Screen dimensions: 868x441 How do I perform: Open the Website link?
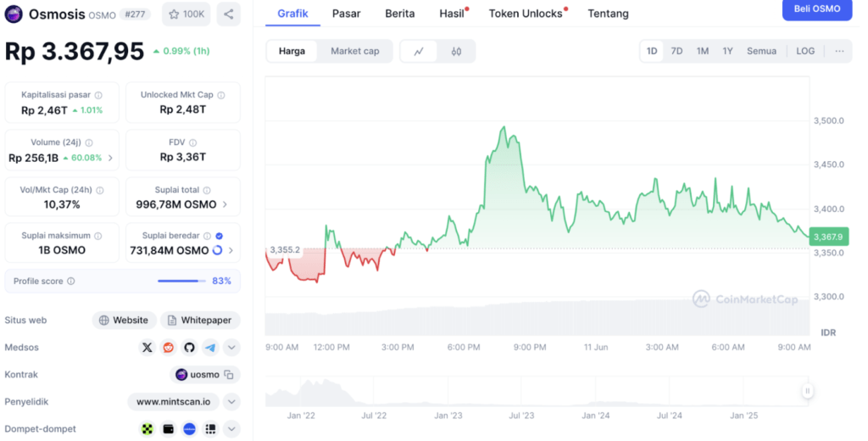pyautogui.click(x=125, y=321)
